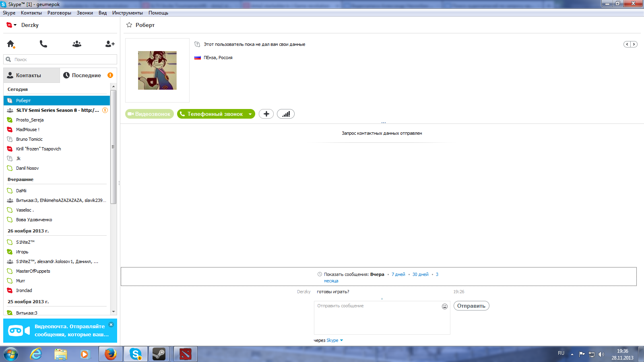Show messages from 7 дней
This screenshot has height=362, width=644.
398,274
